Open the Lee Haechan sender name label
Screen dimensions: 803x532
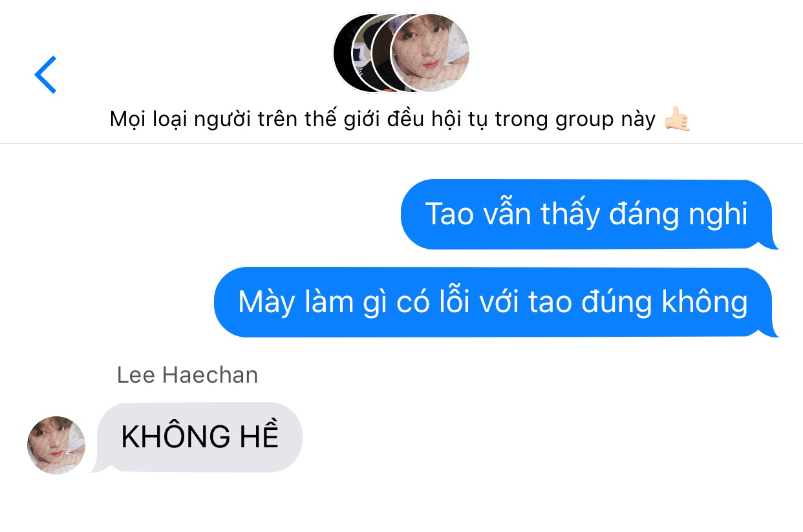(187, 375)
